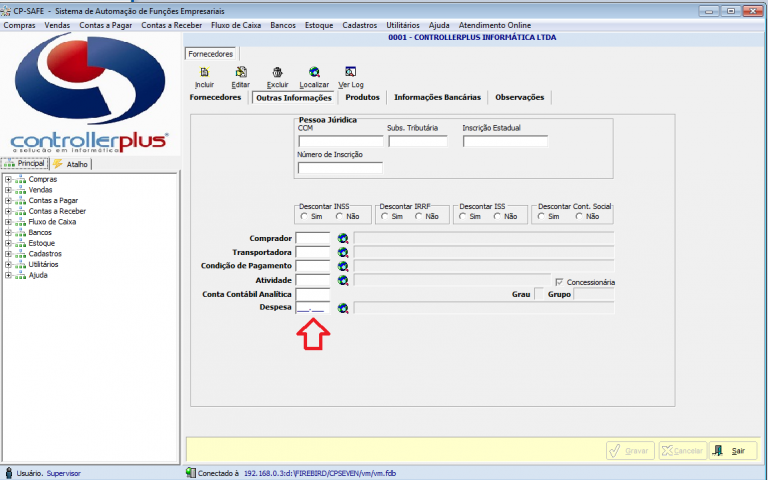Image resolution: width=768 pixels, height=480 pixels.
Task: Click the Compras tree node icon
Action: point(21,179)
